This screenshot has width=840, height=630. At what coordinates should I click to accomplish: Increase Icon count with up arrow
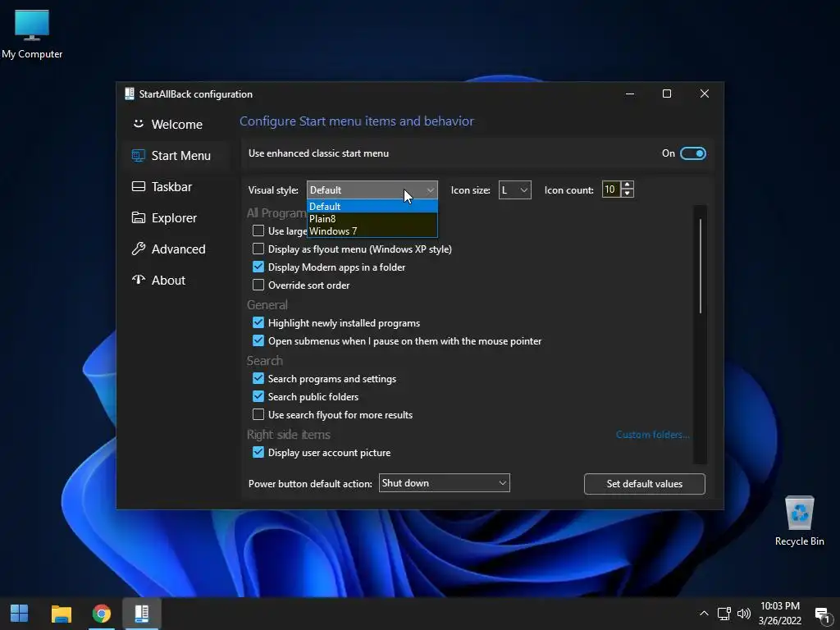(x=628, y=185)
